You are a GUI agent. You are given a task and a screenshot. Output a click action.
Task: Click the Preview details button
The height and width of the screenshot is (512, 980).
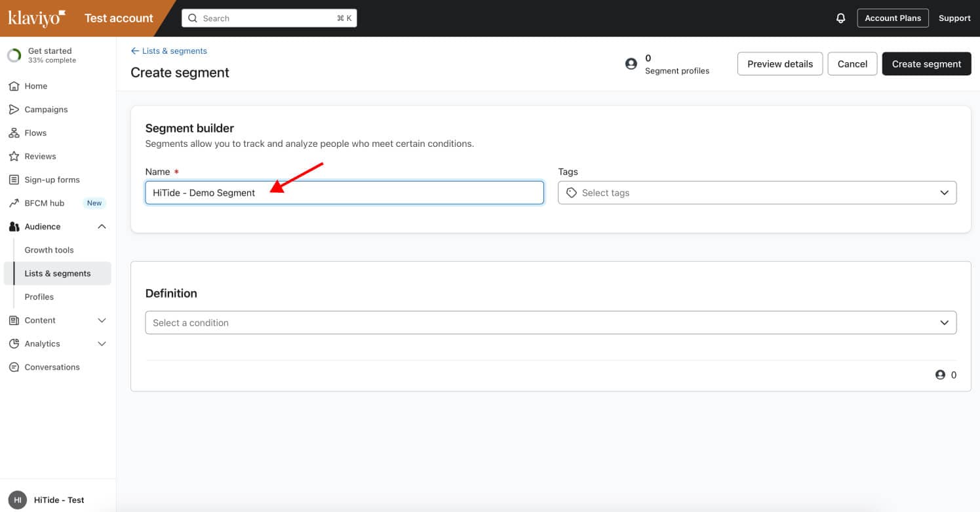(779, 64)
